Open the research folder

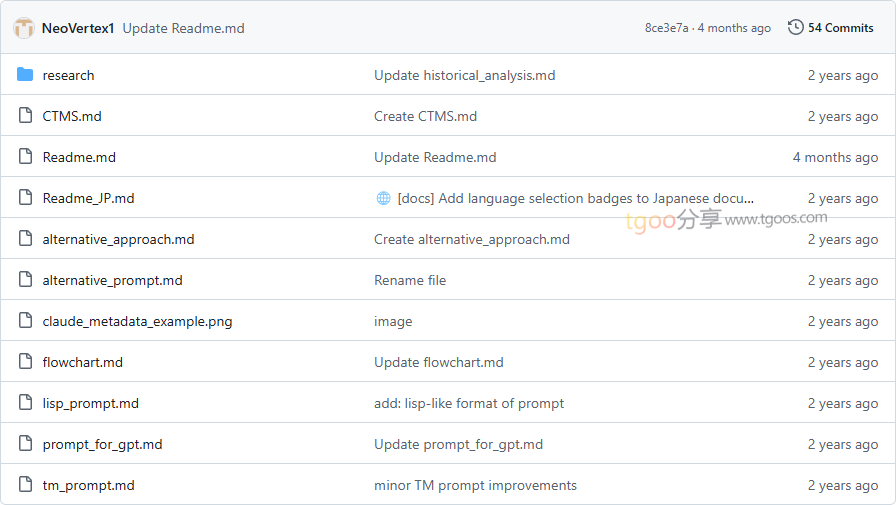click(x=68, y=75)
